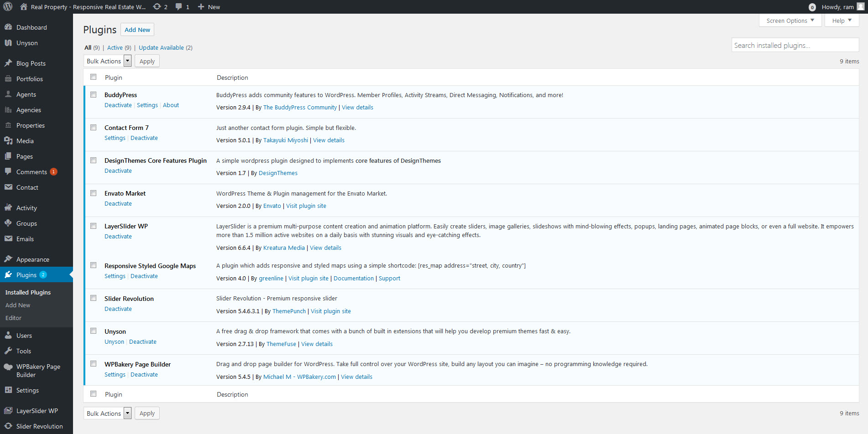The image size is (868, 434).
Task: Toggle the select-all checkbox in table header
Action: (94, 77)
